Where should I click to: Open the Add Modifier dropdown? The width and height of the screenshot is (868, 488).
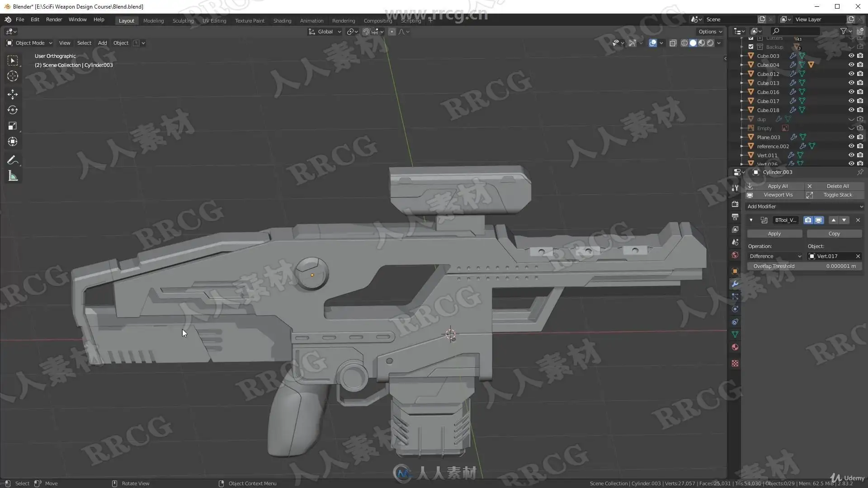[805, 206]
